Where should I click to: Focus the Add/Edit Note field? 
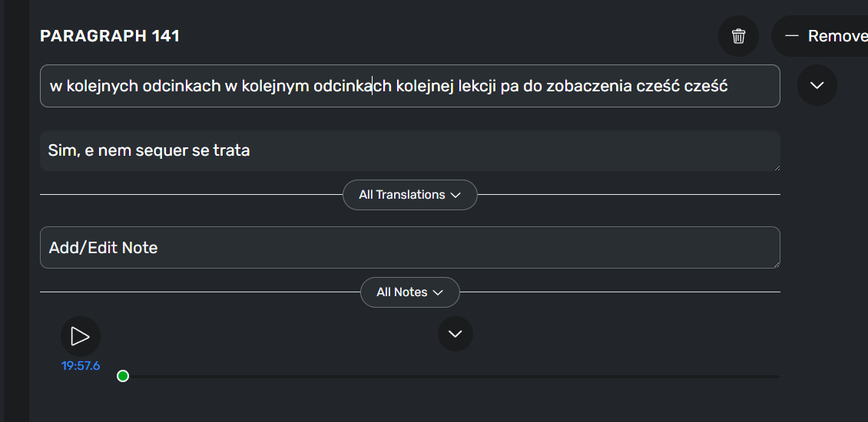pyautogui.click(x=409, y=248)
